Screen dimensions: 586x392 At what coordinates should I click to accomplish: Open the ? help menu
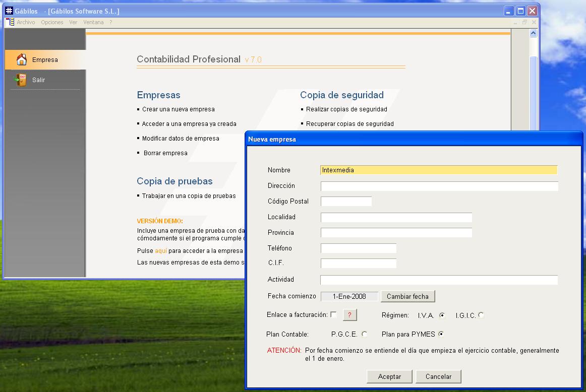[x=110, y=22]
